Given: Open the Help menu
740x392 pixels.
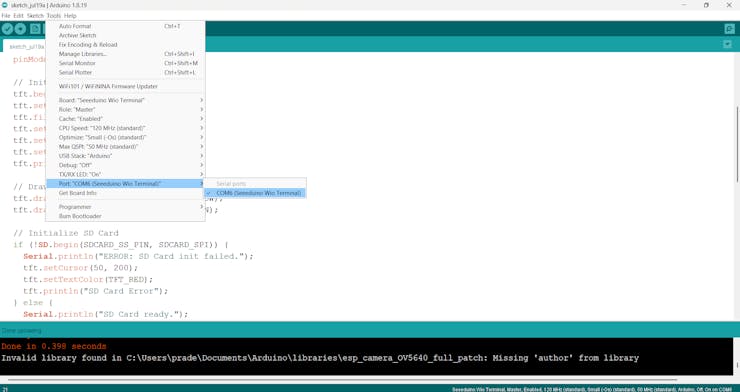Looking at the screenshot, I should point(70,16).
